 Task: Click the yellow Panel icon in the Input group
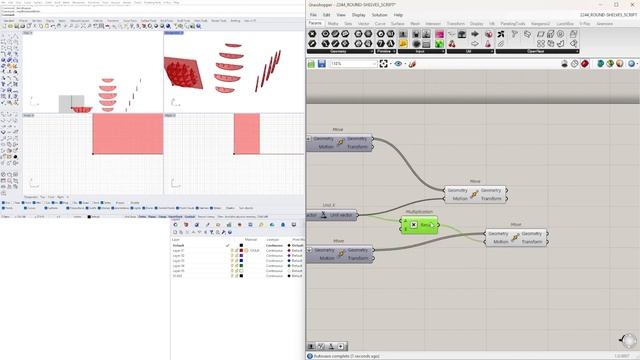403,43
